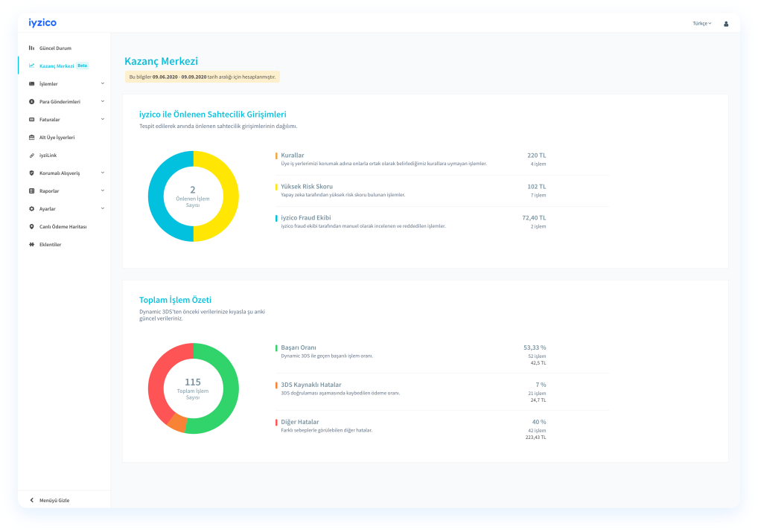Go to iyziLink in the sidebar

pyautogui.click(x=64, y=155)
